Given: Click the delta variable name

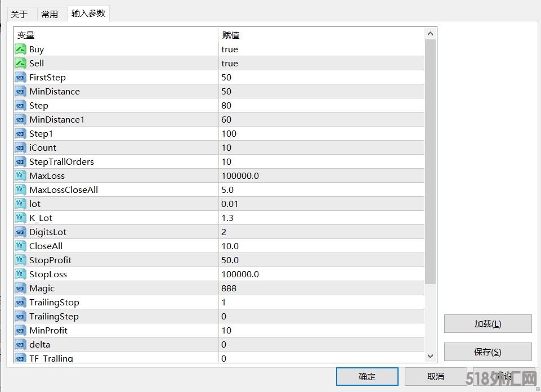Looking at the screenshot, I should point(39,345).
